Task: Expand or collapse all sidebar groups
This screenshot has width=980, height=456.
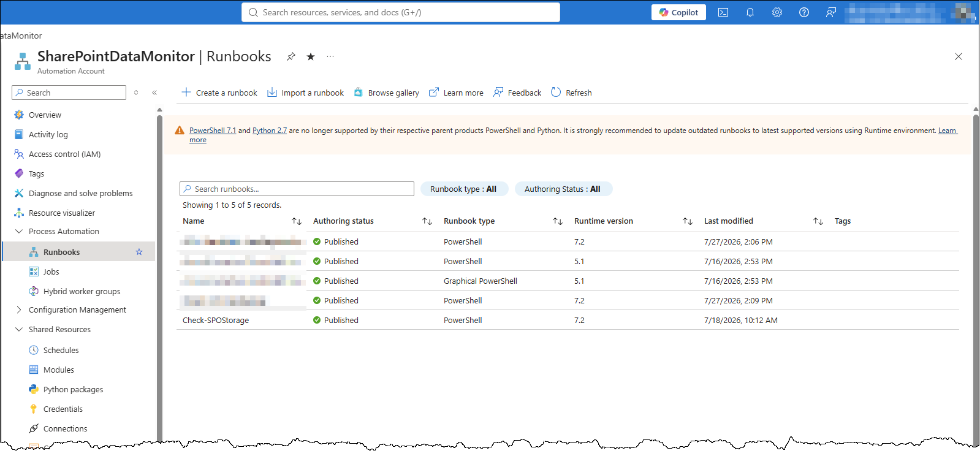Action: [136, 93]
